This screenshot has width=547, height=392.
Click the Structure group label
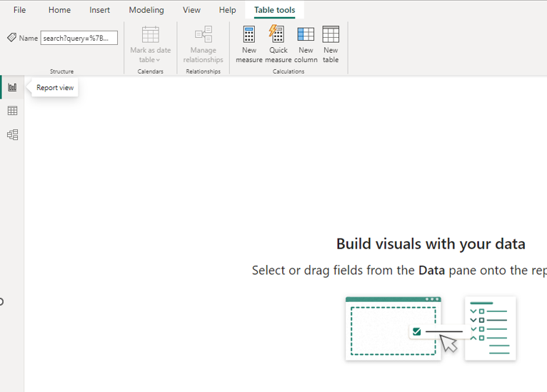(61, 71)
